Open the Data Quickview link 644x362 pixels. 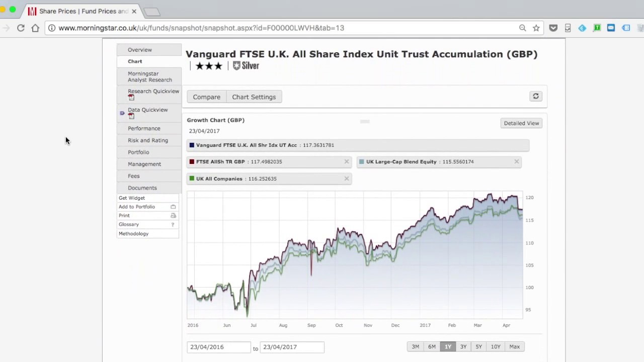coord(148,110)
